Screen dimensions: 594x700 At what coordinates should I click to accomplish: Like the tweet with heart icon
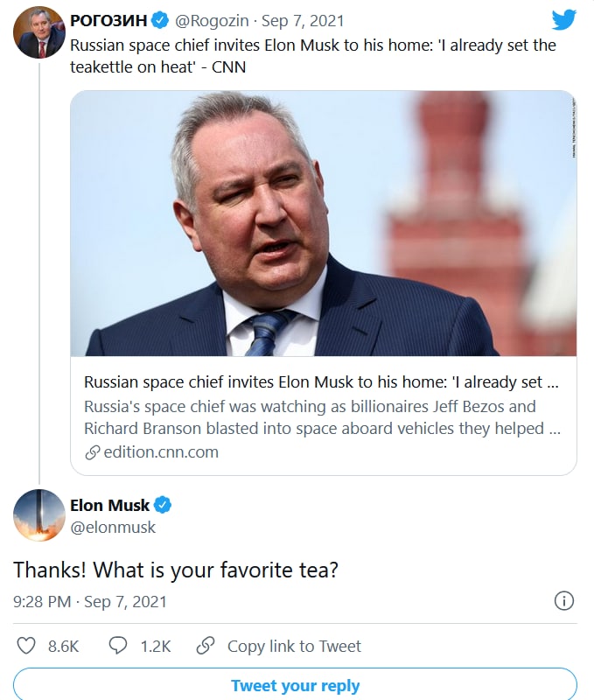[27, 647]
